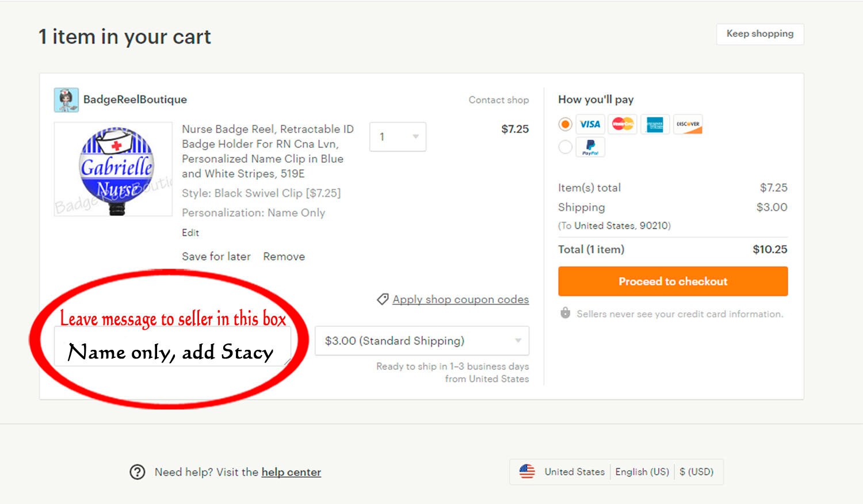Select the PayPal payment radio button

coord(566,147)
